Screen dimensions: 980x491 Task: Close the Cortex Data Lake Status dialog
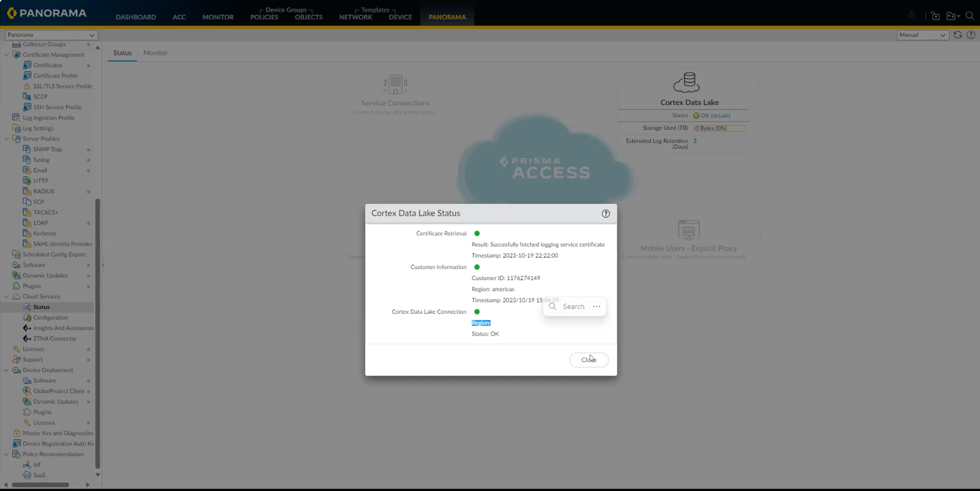coord(588,360)
